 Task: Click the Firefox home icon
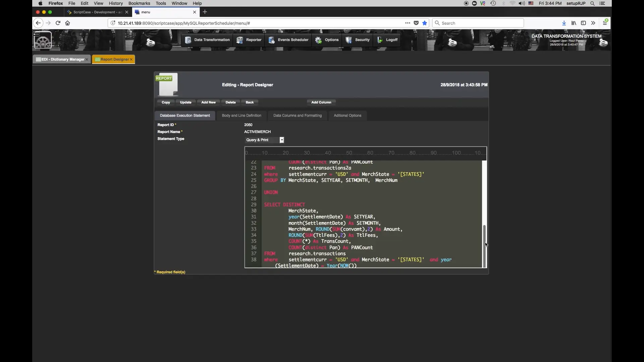67,23
